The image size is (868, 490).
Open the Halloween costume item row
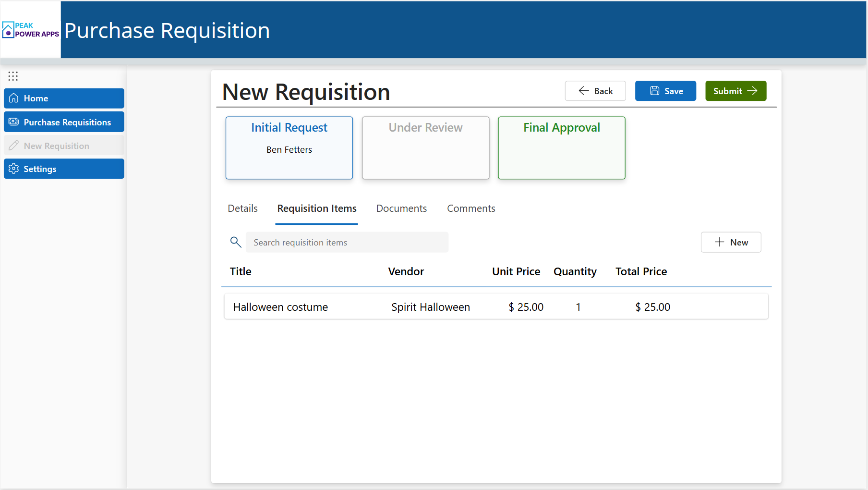click(496, 307)
